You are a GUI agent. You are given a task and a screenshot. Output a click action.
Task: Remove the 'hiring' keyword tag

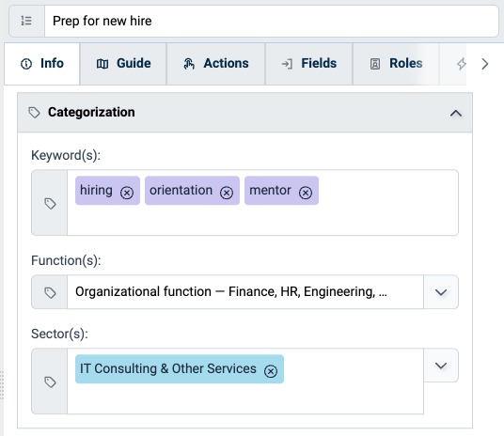click(127, 193)
